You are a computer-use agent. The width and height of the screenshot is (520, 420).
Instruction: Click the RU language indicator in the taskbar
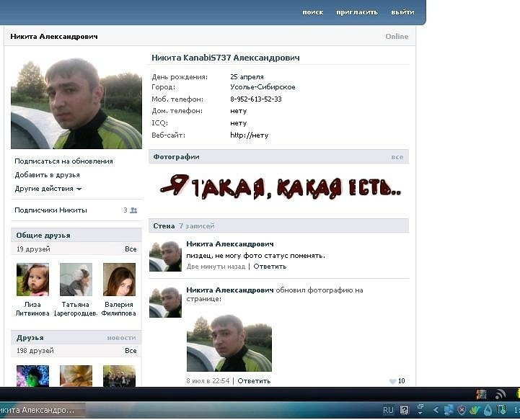(x=389, y=410)
